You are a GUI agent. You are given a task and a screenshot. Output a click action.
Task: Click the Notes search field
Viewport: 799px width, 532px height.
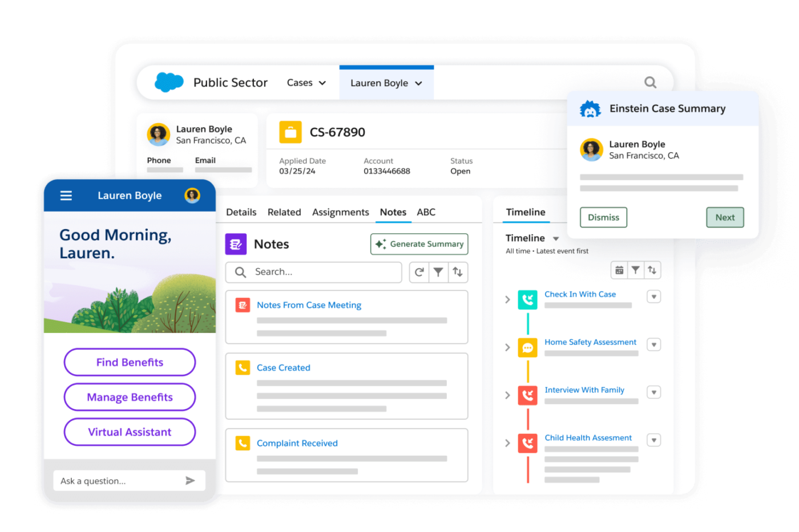pyautogui.click(x=314, y=272)
